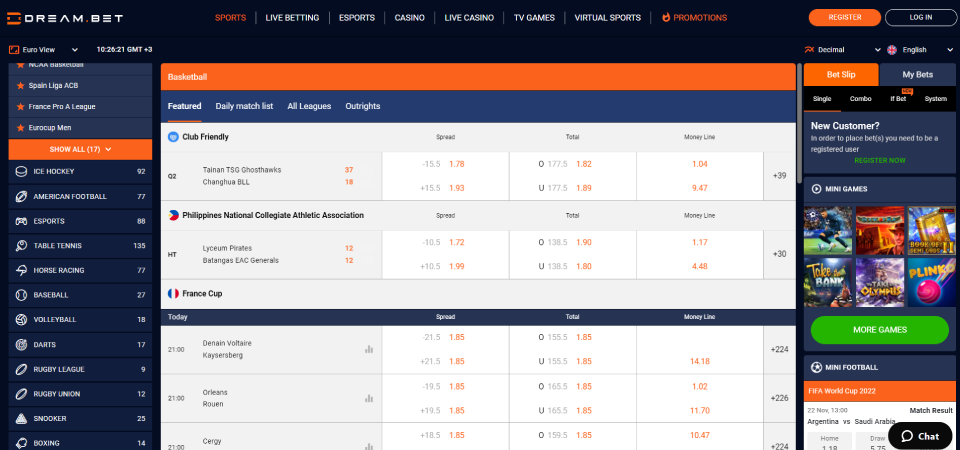Click the Table Tennis sport icon

(20, 246)
